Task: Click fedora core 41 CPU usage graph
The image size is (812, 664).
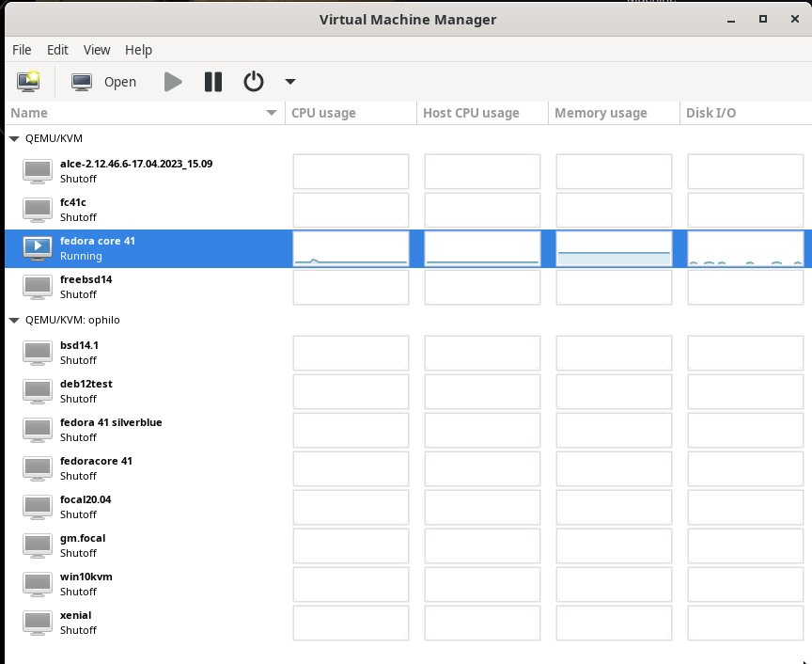Action: [351, 249]
